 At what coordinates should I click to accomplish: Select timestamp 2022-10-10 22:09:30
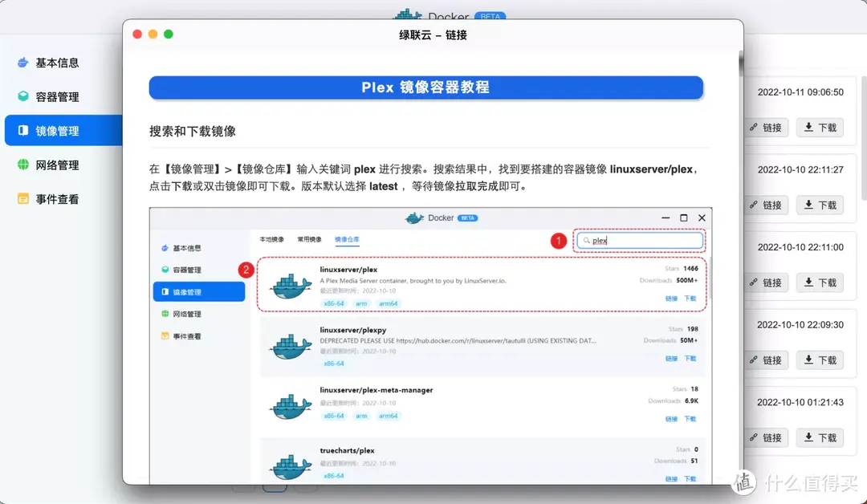pos(800,325)
